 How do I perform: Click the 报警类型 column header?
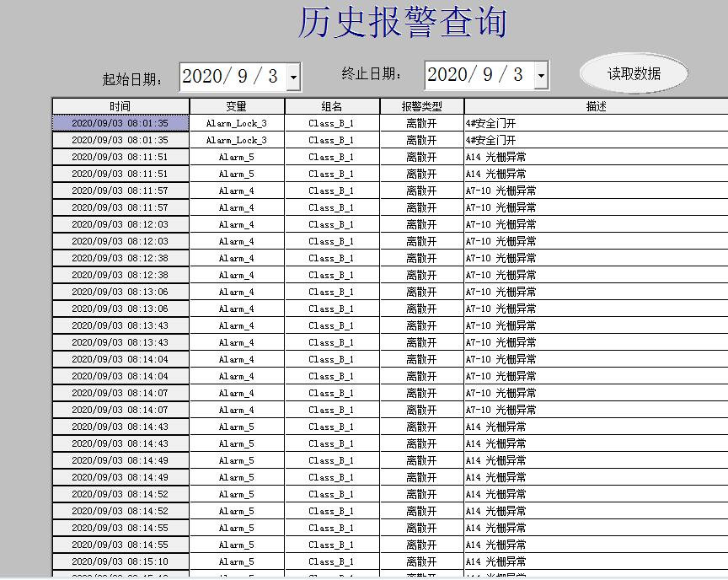point(421,106)
